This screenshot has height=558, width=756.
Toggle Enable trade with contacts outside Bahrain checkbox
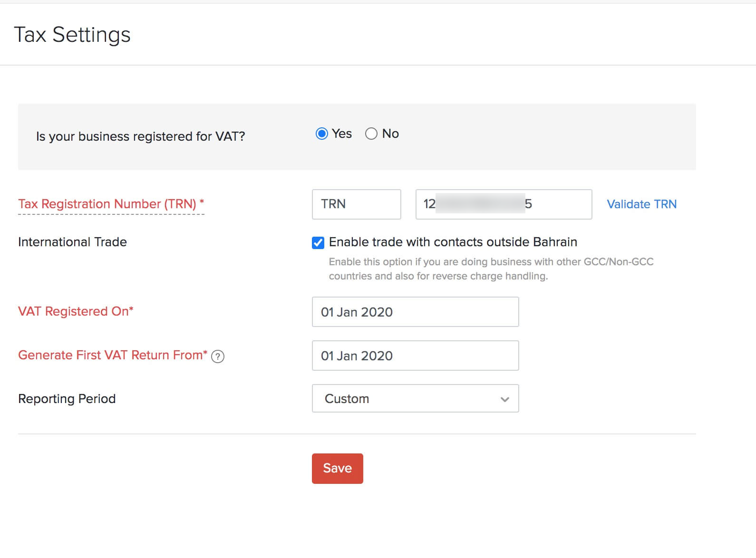(318, 243)
